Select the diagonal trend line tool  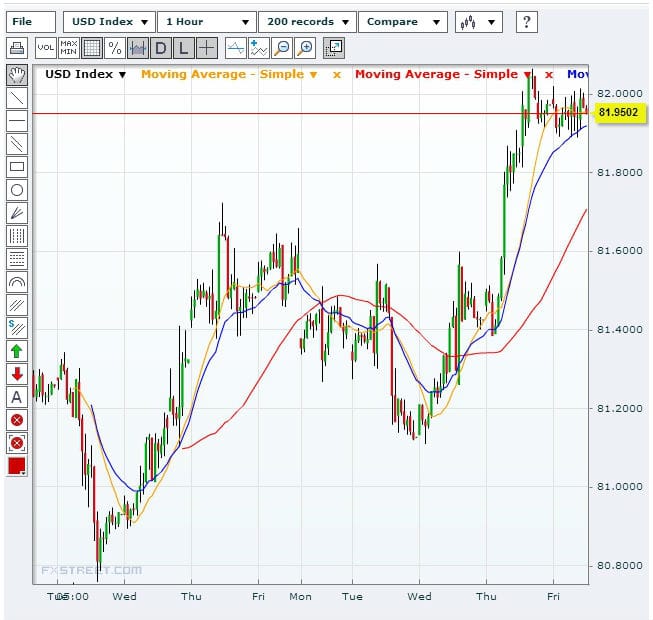pos(17,98)
